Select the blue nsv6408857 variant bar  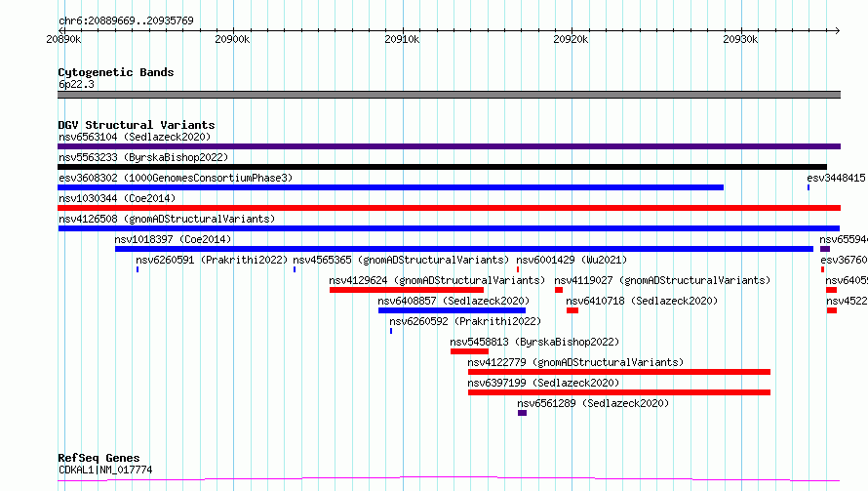[452, 310]
